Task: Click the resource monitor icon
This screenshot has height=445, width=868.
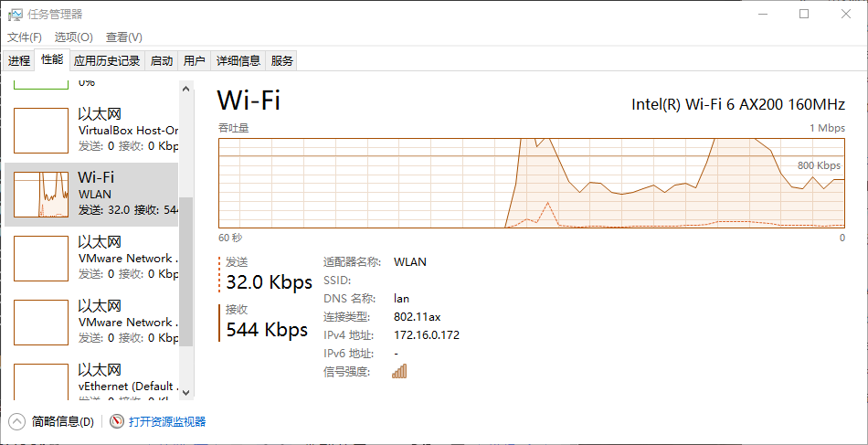Action: tap(117, 421)
